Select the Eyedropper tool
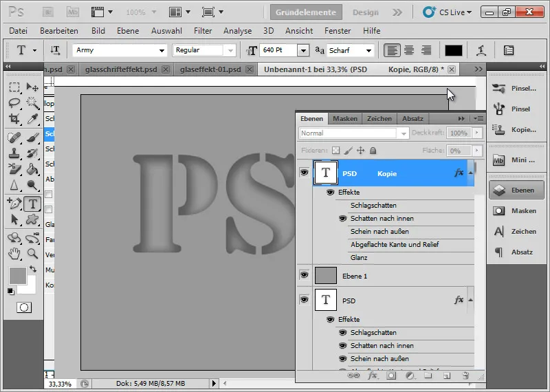The height and width of the screenshot is (392, 550). (x=32, y=118)
